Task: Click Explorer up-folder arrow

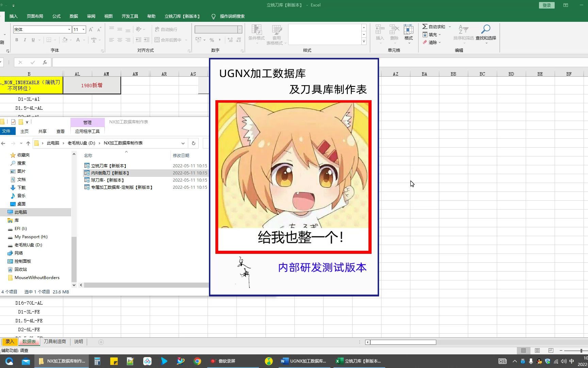Action: tap(28, 143)
